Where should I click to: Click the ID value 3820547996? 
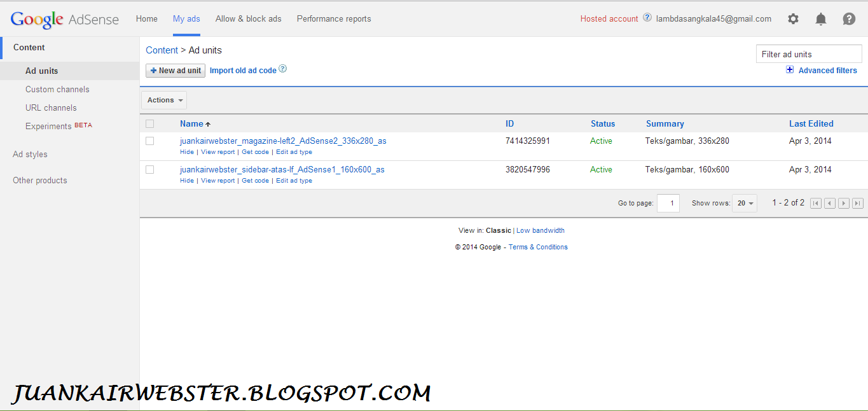click(x=528, y=169)
